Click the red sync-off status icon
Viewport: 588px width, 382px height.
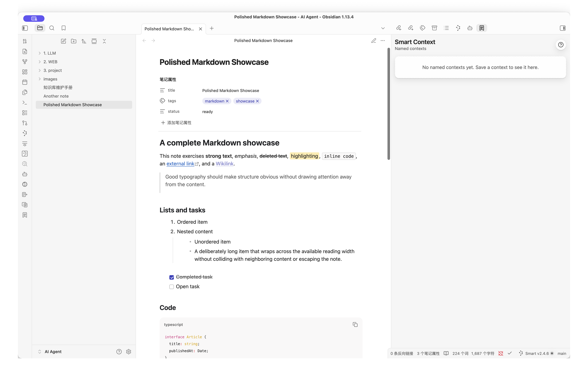point(501,354)
